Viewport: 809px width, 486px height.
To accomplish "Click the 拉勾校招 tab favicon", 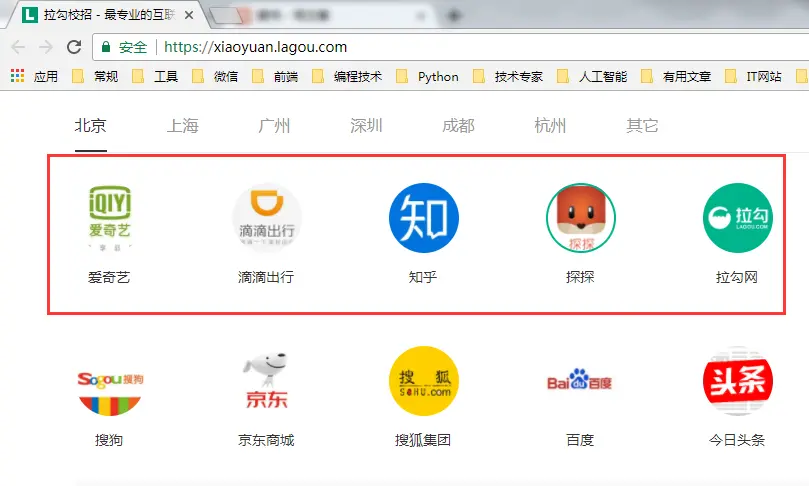I will coord(30,15).
